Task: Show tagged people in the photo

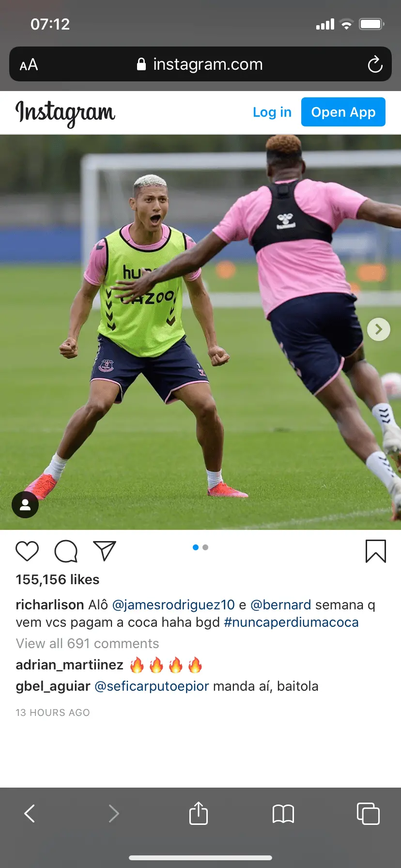Action: pos(25,505)
